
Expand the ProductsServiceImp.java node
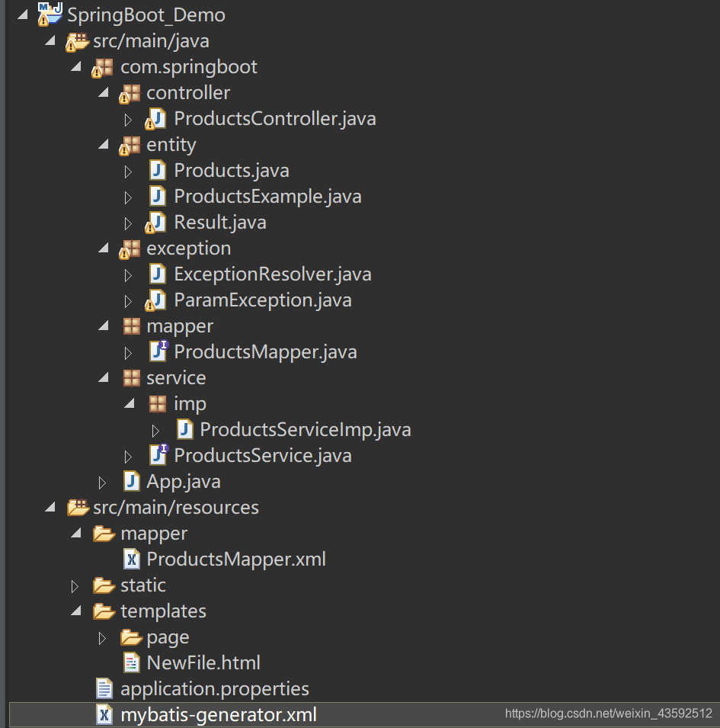(155, 431)
